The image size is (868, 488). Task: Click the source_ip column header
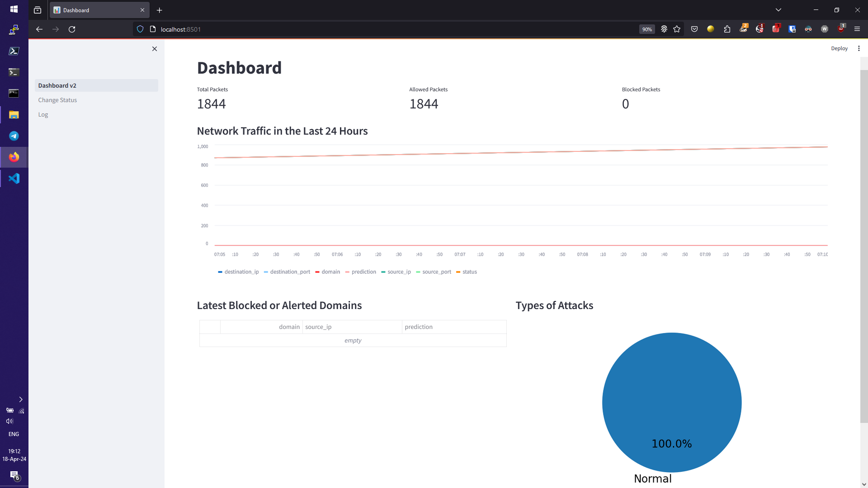click(x=352, y=327)
